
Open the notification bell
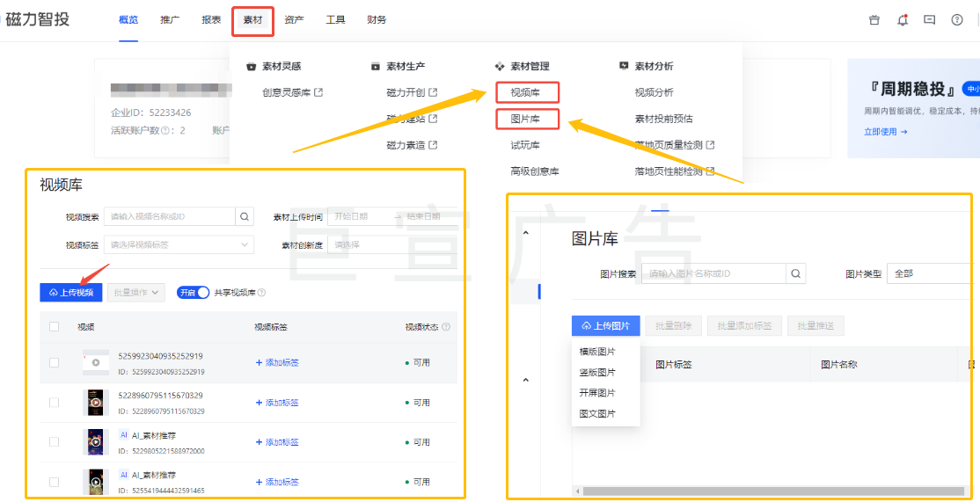coord(902,20)
